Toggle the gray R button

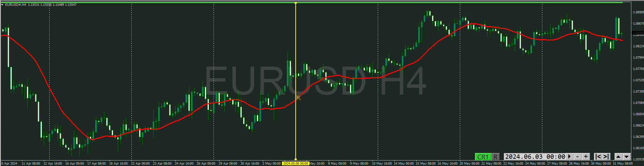coord(495,157)
